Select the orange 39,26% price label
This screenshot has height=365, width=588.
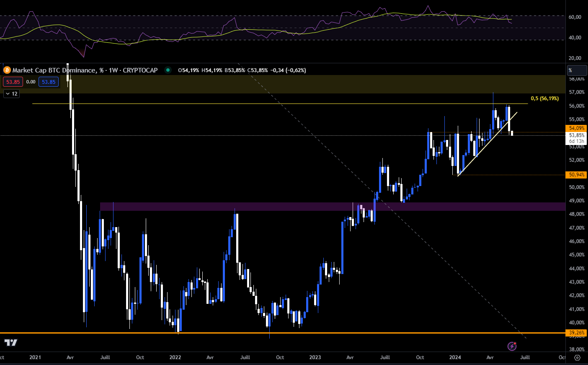click(577, 333)
